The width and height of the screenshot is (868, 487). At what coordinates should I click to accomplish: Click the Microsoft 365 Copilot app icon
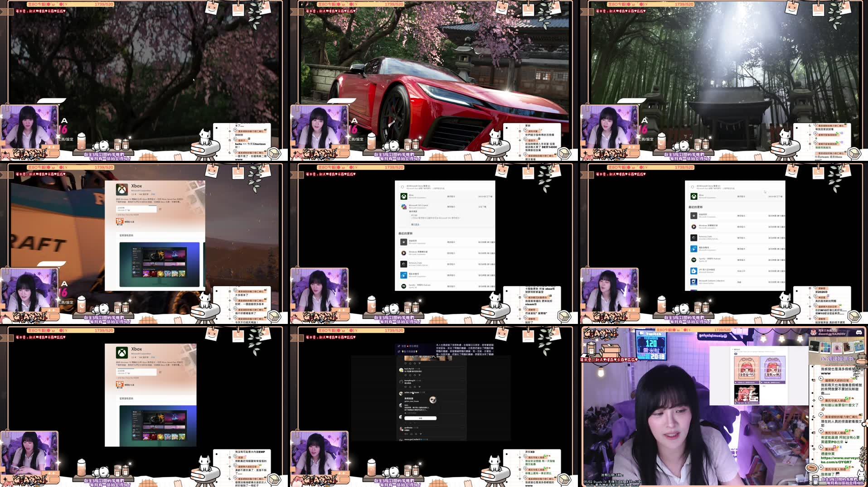(403, 207)
